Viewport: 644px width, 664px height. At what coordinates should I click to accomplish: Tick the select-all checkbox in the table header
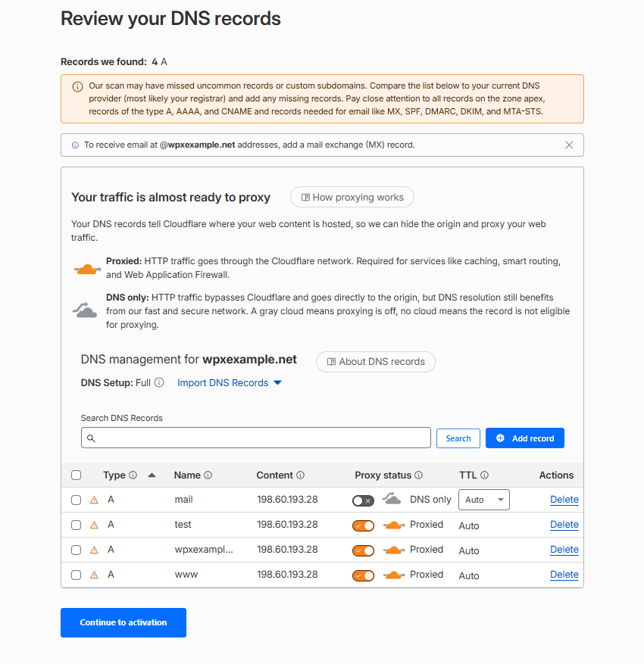point(77,475)
